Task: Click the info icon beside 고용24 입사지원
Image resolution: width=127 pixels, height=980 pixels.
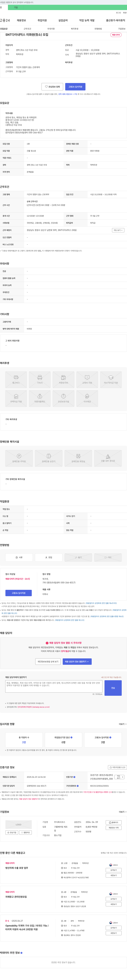Action: click(110, 737)
